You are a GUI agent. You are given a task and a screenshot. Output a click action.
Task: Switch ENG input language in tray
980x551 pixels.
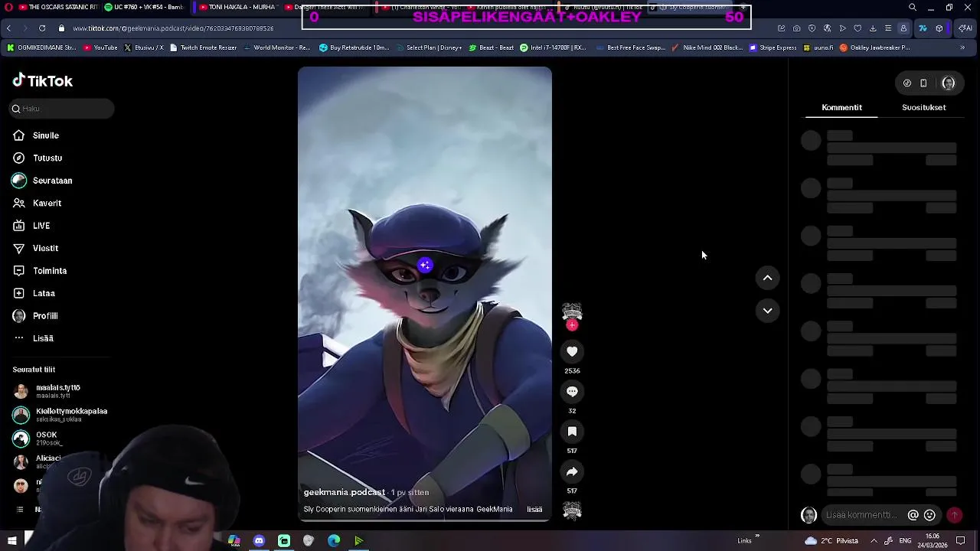(x=905, y=541)
